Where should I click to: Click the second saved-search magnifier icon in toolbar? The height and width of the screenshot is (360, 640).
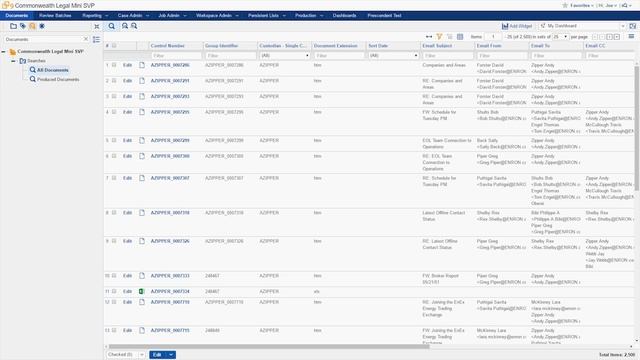click(134, 26)
